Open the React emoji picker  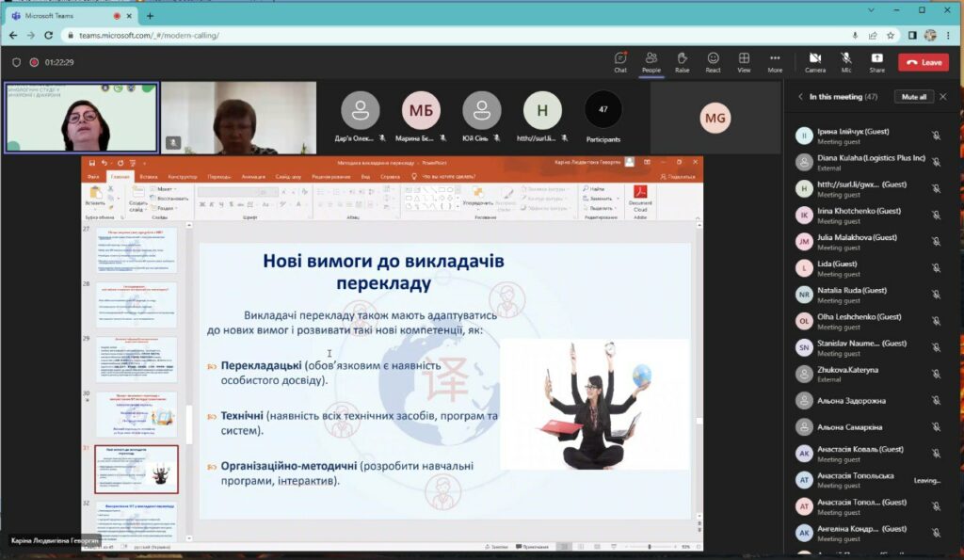click(713, 61)
